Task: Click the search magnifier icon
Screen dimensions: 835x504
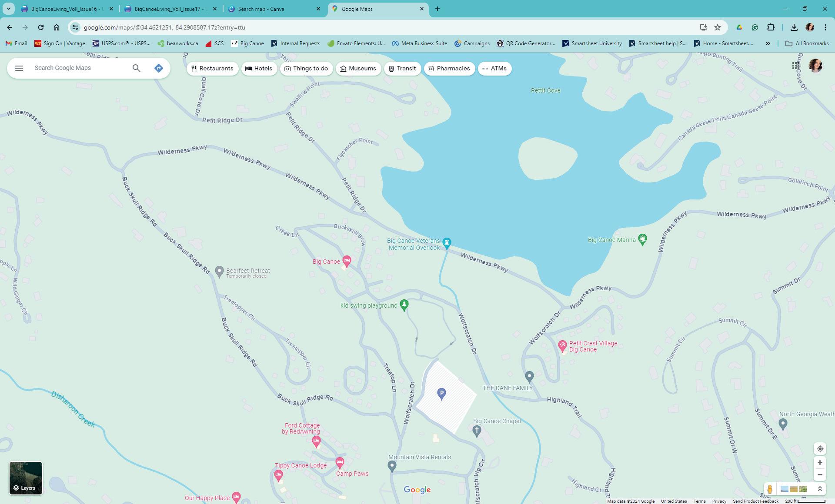Action: tap(136, 68)
